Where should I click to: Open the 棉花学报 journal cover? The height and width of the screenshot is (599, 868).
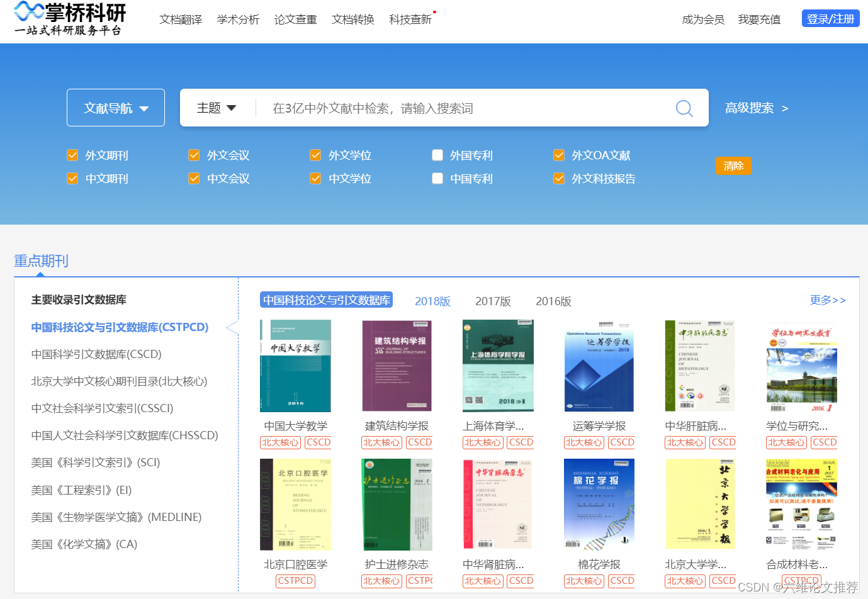point(599,505)
